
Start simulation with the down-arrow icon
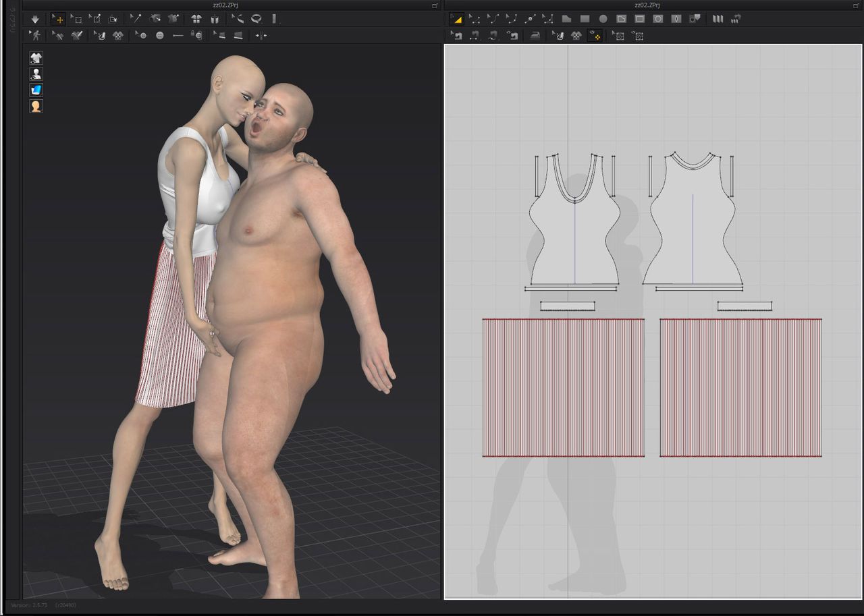pyautogui.click(x=35, y=19)
